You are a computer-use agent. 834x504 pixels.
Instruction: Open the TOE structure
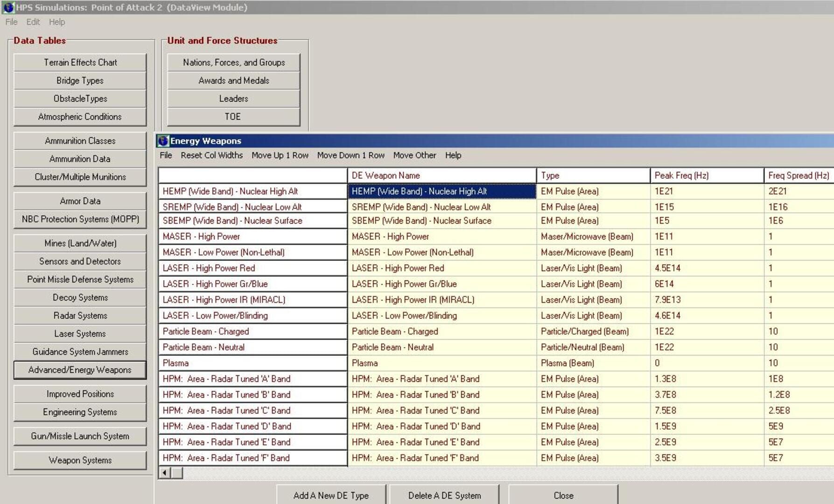(x=233, y=117)
